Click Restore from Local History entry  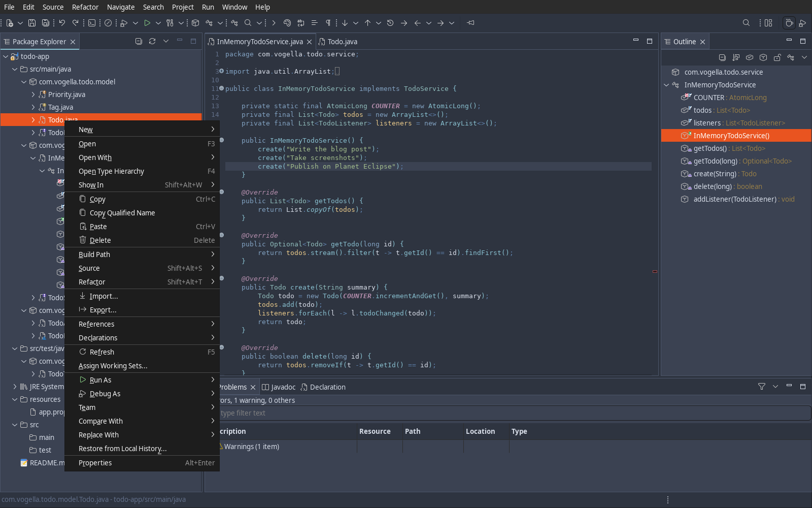click(142, 449)
